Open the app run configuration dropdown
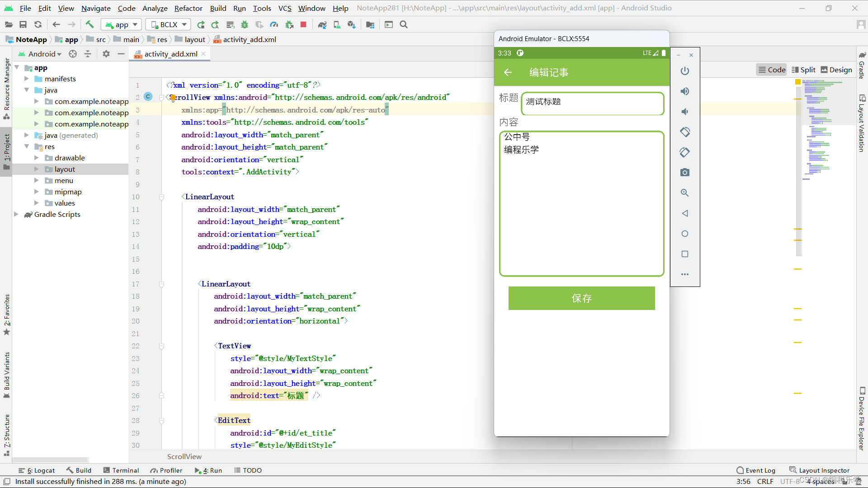The height and width of the screenshot is (488, 868). (x=122, y=24)
